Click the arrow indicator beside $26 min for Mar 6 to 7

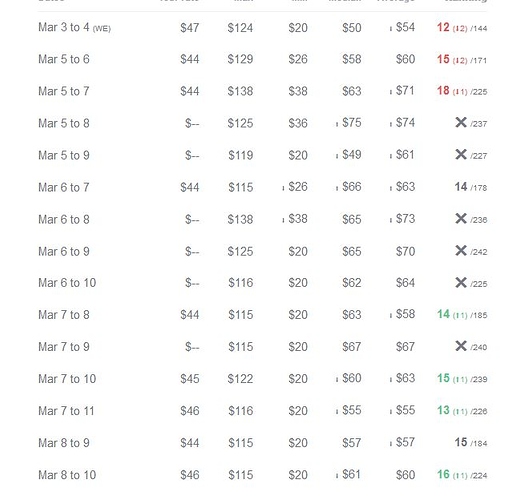click(283, 188)
